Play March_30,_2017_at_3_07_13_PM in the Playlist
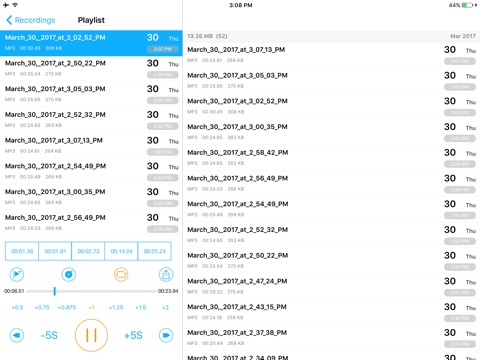The width and height of the screenshot is (480, 360). point(91,146)
